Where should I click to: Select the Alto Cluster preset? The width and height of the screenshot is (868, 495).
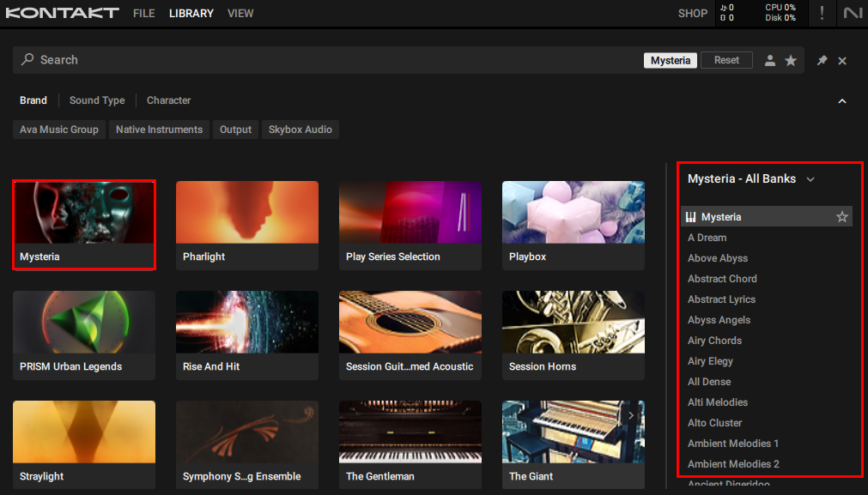coord(714,423)
